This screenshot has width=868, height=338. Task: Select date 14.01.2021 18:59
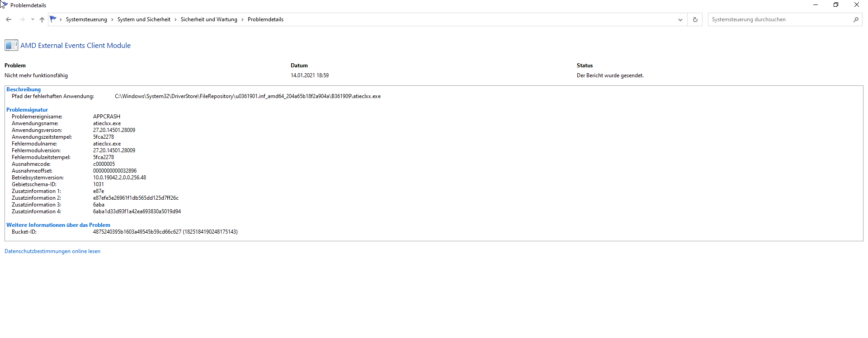[x=310, y=75]
